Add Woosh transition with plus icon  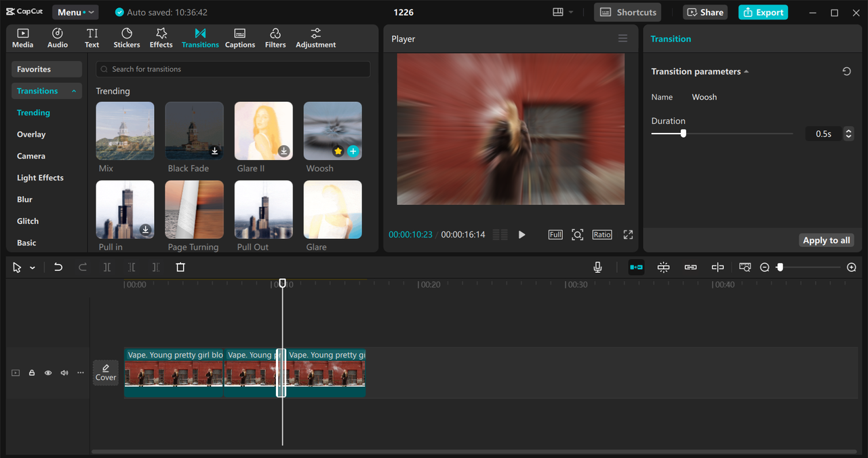(353, 151)
